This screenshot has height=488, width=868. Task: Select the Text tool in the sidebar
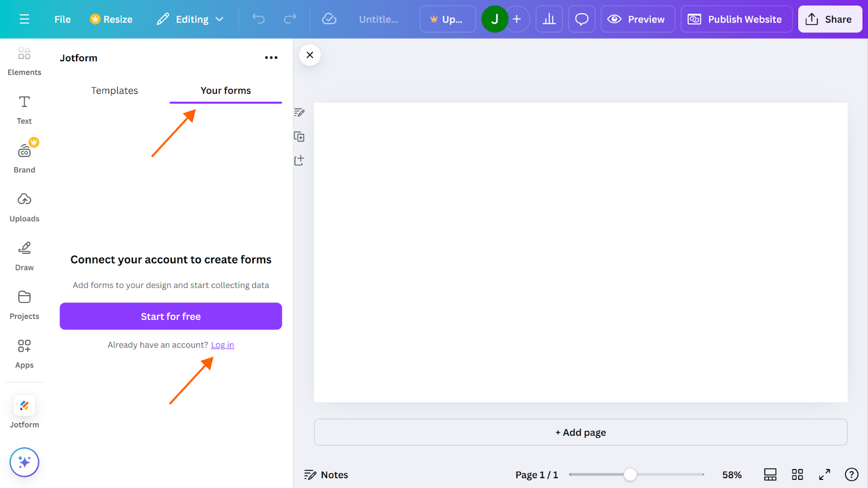point(24,108)
